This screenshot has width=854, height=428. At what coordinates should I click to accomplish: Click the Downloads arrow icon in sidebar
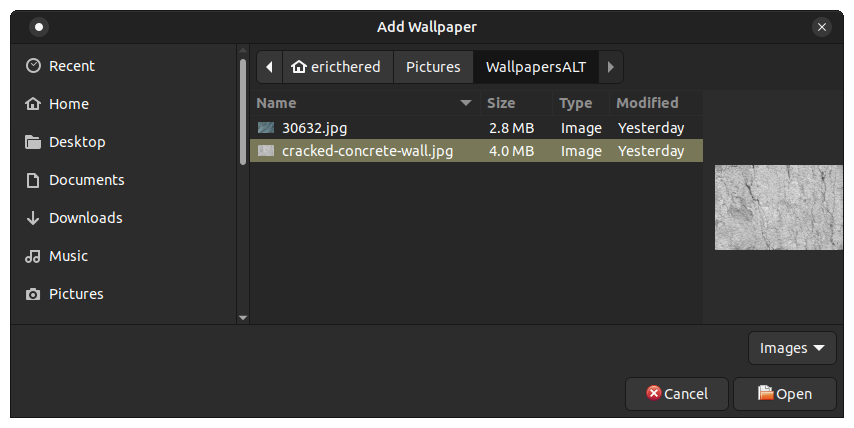tap(33, 218)
